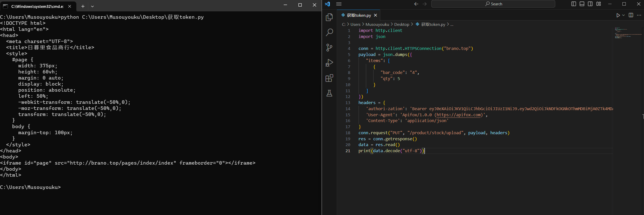Screen dimensions: 644x215
Task: Add a new terminal tab
Action: pyautogui.click(x=83, y=6)
